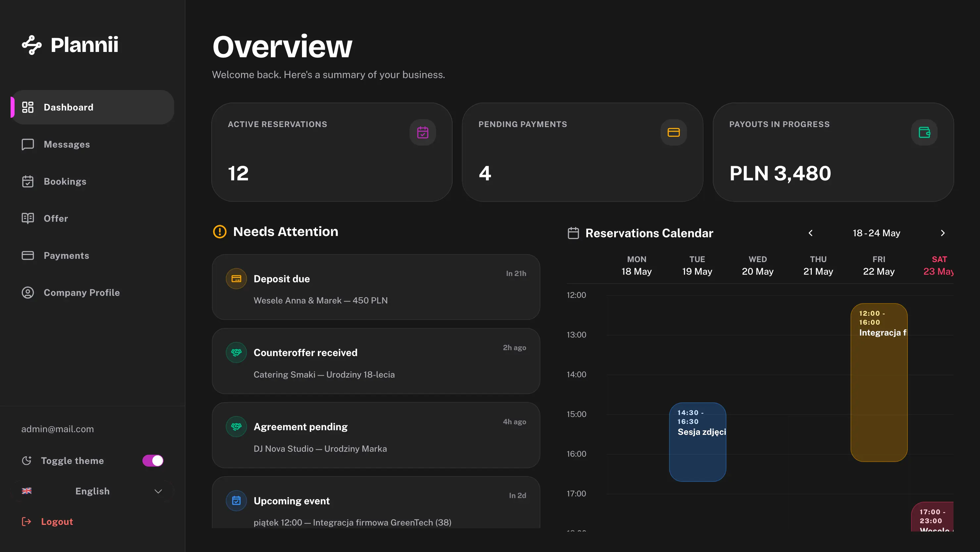
Task: Click the Reservations Calendar section title
Action: point(649,233)
